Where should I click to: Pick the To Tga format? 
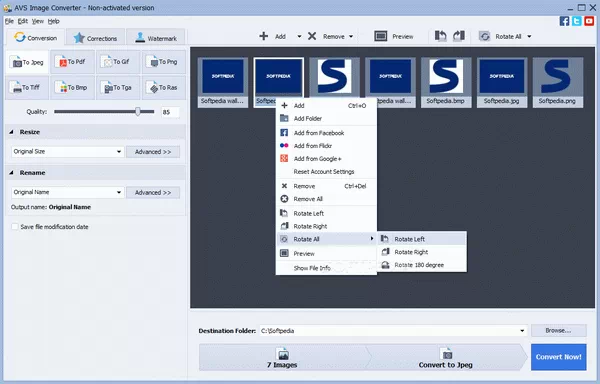pos(118,88)
